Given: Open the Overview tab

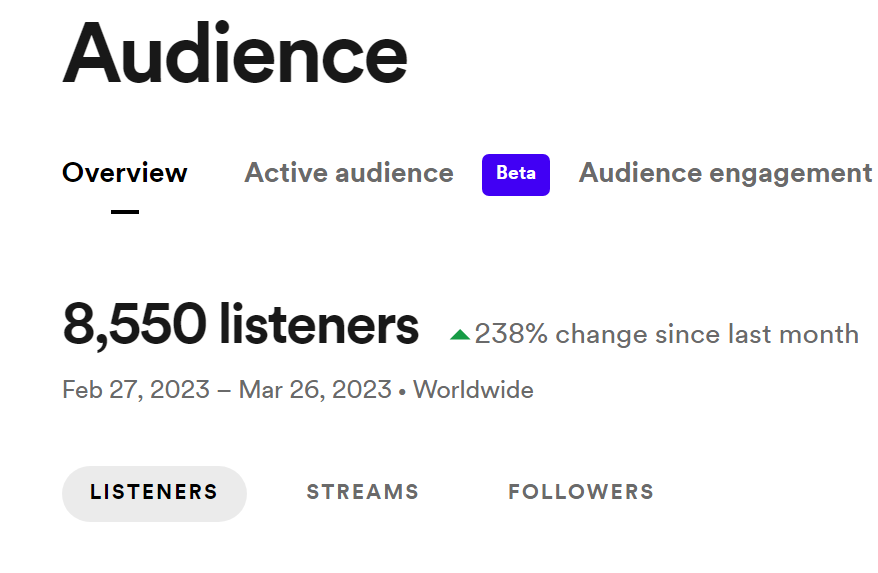Looking at the screenshot, I should (125, 173).
